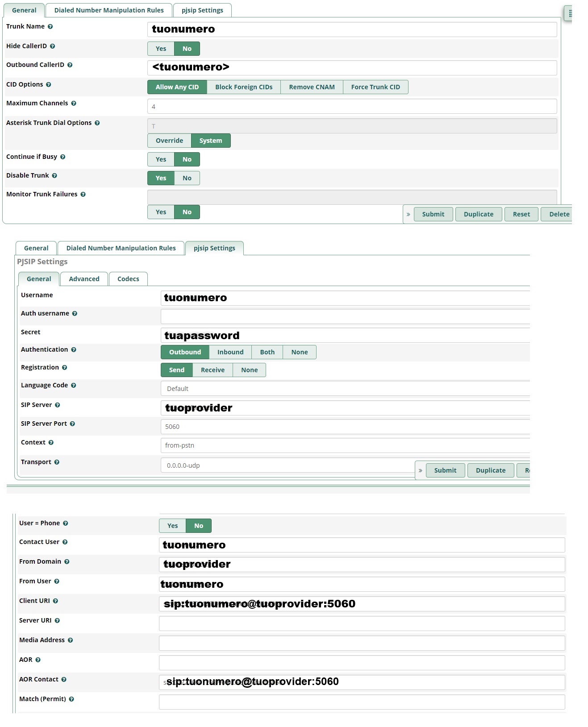The height and width of the screenshot is (727, 588).
Task: Select Both for Authentication
Action: 267,353
